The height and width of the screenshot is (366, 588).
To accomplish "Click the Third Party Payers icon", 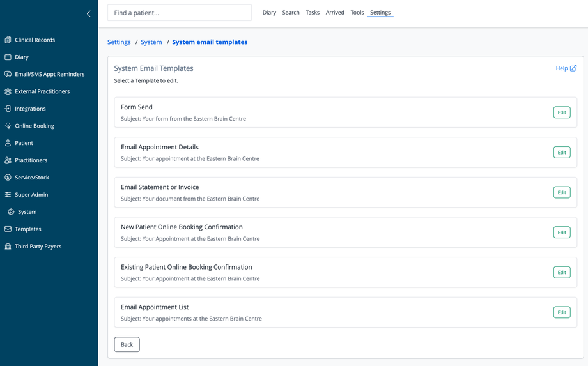I will [x=8, y=246].
